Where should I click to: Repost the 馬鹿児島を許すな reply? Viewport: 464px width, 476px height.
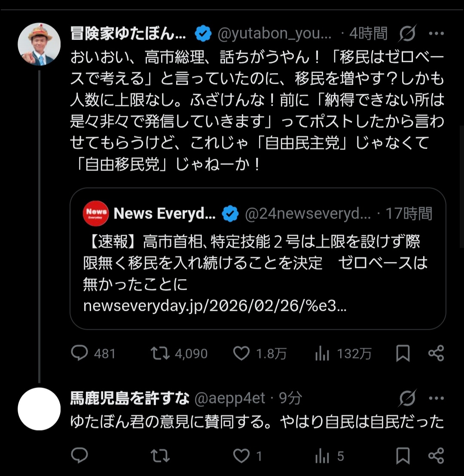tap(160, 455)
